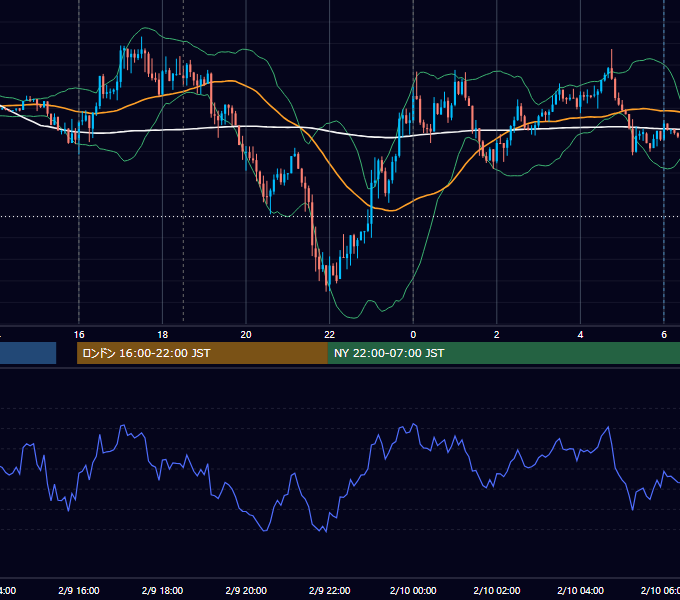
Task: Click the hour label 6 on time axis
Action: point(664,335)
